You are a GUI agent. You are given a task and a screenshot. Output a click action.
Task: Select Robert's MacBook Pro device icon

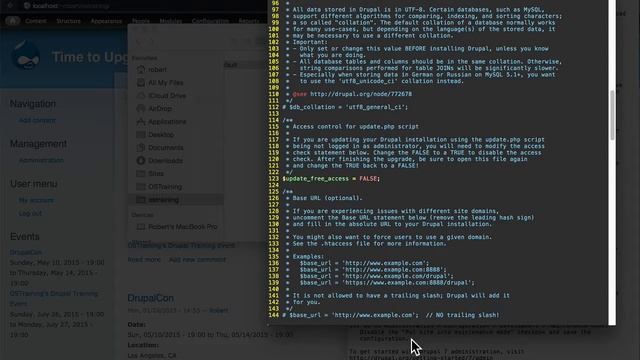141,227
